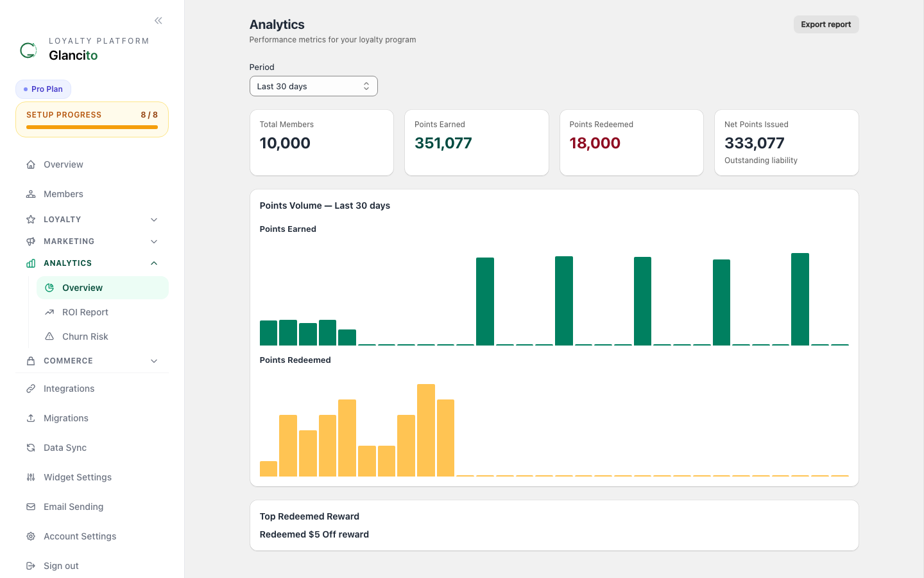Navigate to Migrations
924x578 pixels.
[x=92, y=418]
